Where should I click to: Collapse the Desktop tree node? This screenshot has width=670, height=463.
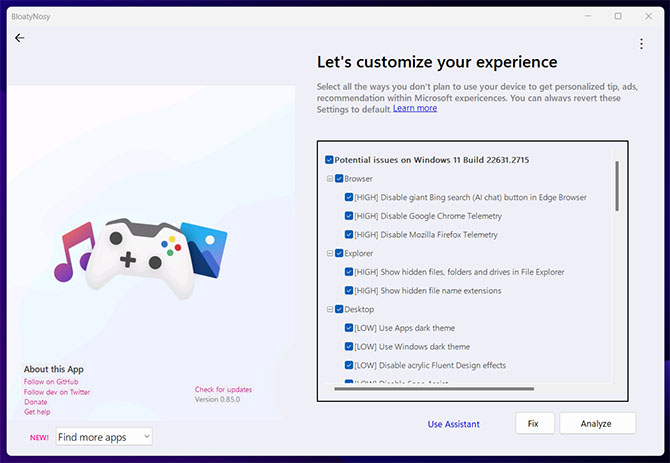(x=330, y=309)
